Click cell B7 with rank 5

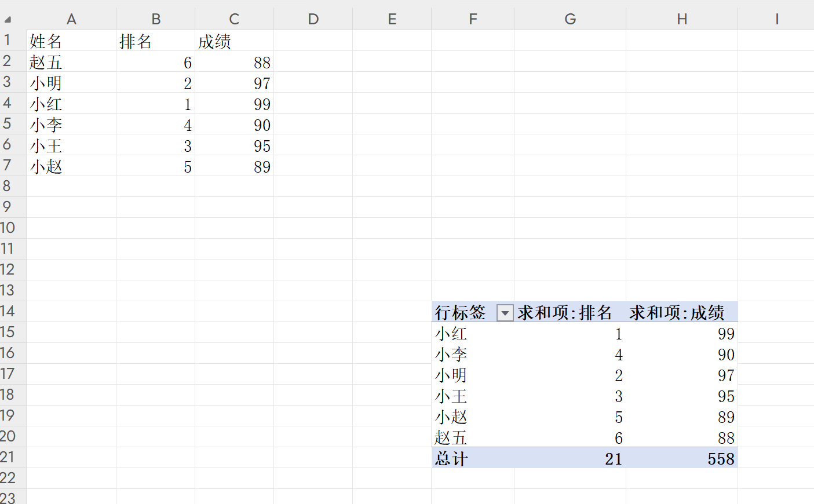(x=155, y=167)
